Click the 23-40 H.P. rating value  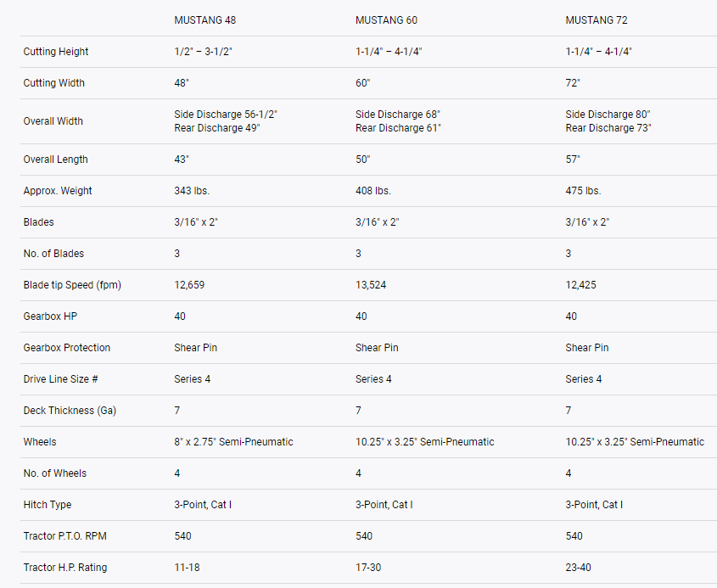pyautogui.click(x=580, y=568)
